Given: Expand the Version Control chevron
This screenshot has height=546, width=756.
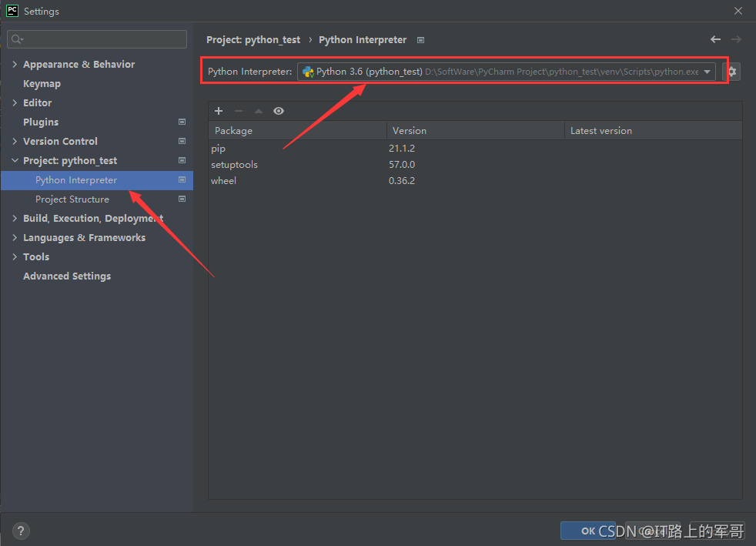Looking at the screenshot, I should 15,142.
